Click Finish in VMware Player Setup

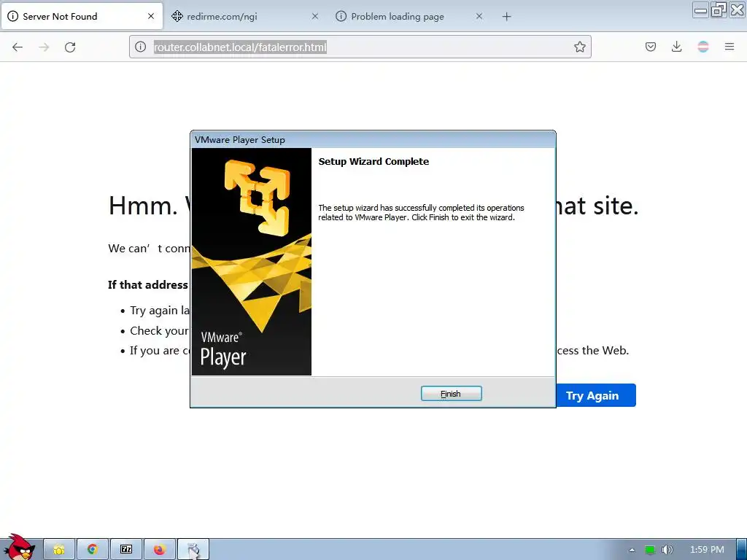tap(451, 394)
